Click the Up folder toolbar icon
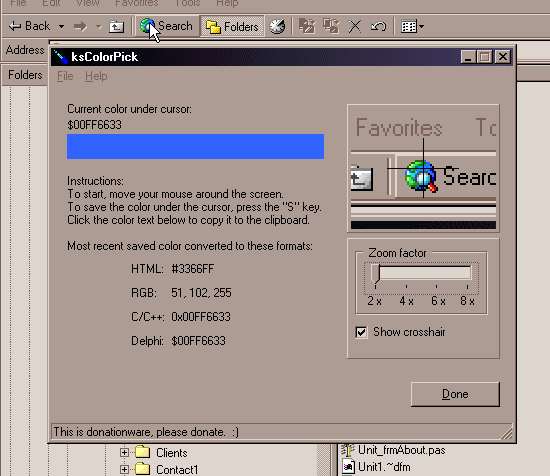The image size is (550, 476). pos(116,26)
